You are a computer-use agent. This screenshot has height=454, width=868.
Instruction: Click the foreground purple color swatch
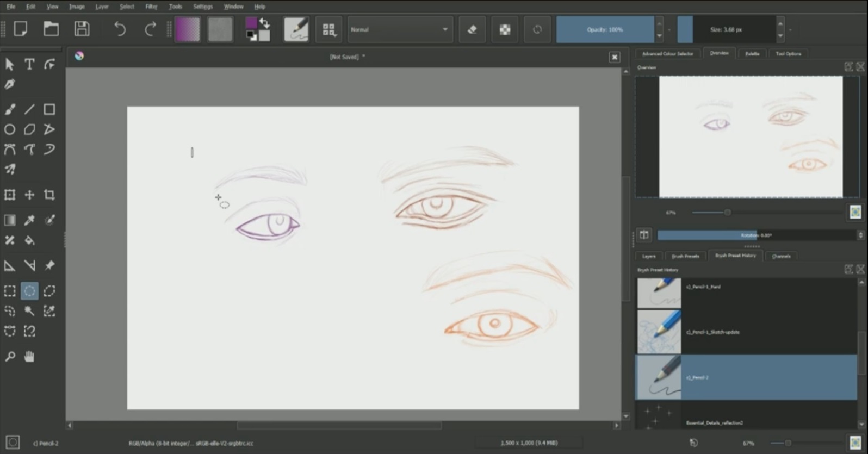pyautogui.click(x=251, y=23)
